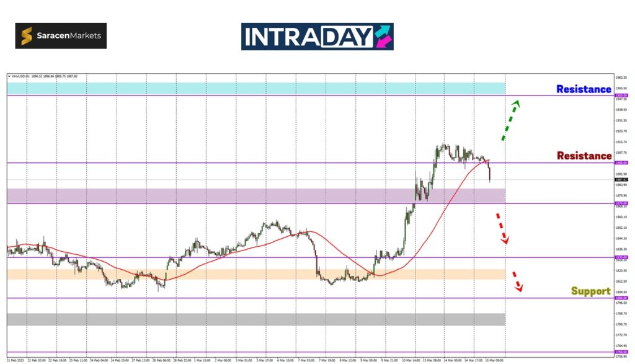Click the gray shaded zone band
The image size is (635, 364).
point(255,319)
